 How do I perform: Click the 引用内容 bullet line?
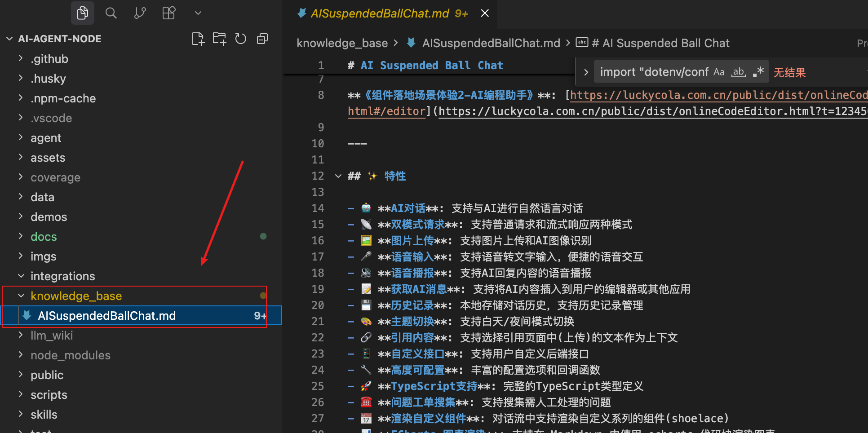tap(513, 338)
